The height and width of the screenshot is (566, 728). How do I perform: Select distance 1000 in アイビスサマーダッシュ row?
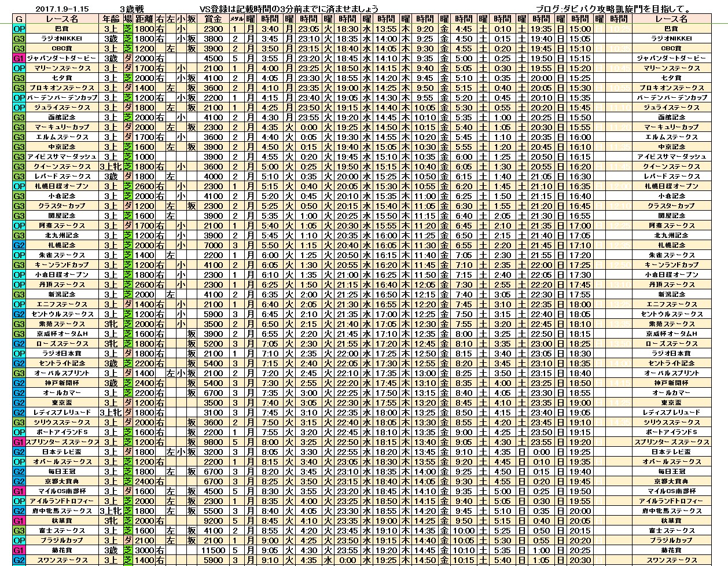(144, 157)
